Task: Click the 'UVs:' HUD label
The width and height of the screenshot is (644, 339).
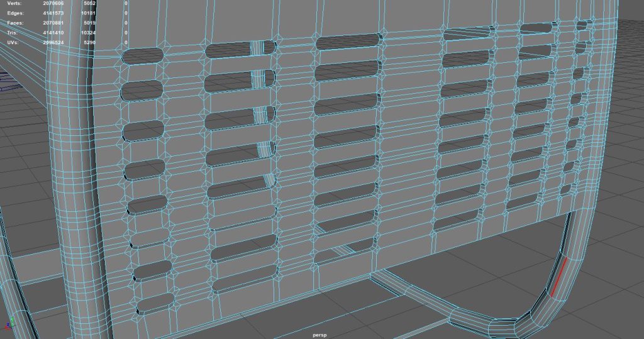Action: tap(13, 43)
